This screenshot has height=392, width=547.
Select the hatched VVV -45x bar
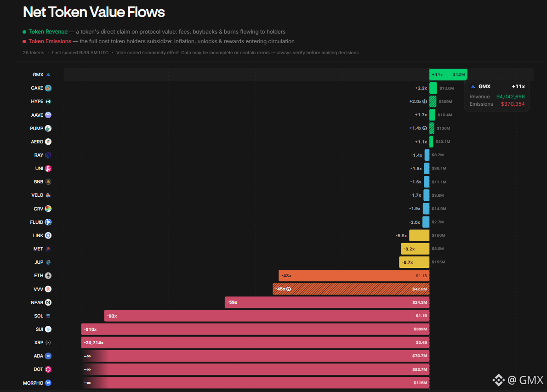(351, 289)
